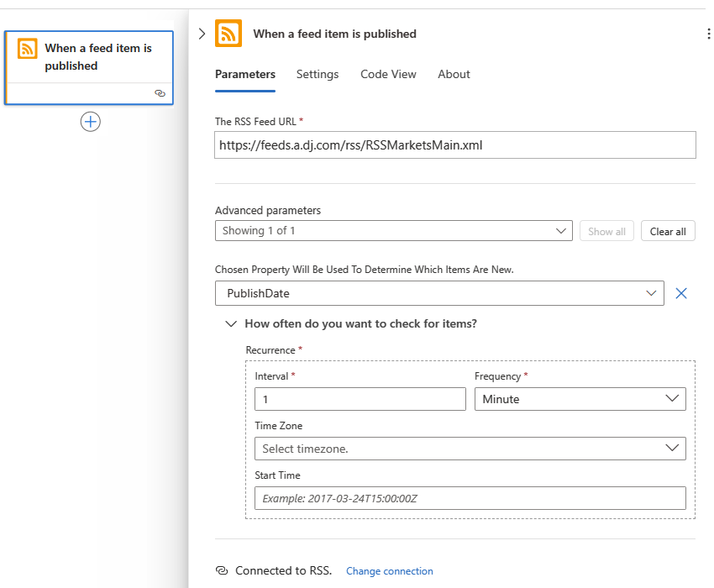This screenshot has height=588, width=714.
Task: Click the Start Time input field
Action: pyautogui.click(x=470, y=498)
